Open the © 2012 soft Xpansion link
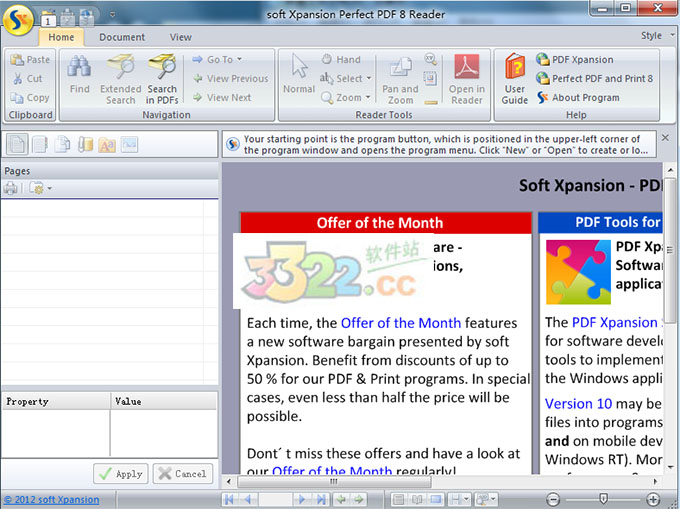Image resolution: width=680 pixels, height=509 pixels. coord(52,499)
